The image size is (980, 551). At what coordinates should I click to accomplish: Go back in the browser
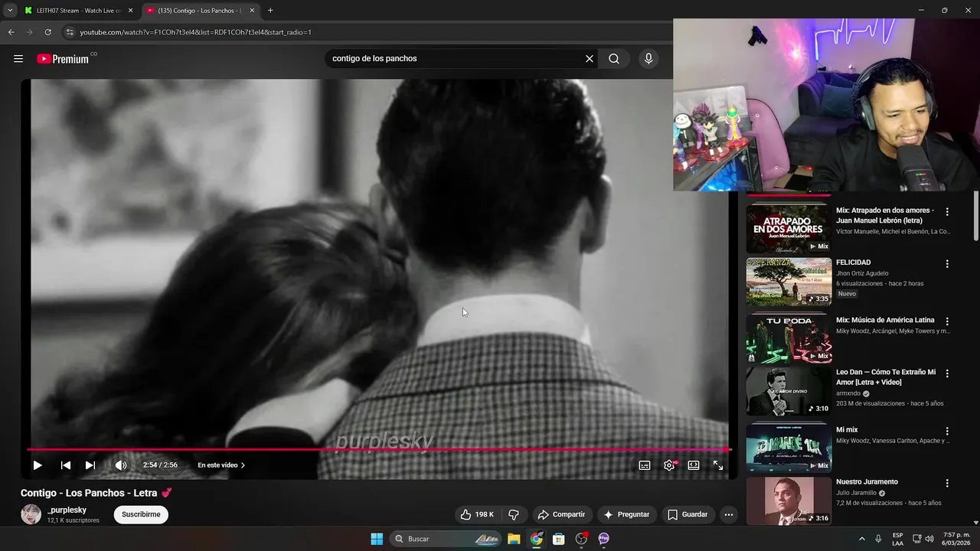(11, 32)
